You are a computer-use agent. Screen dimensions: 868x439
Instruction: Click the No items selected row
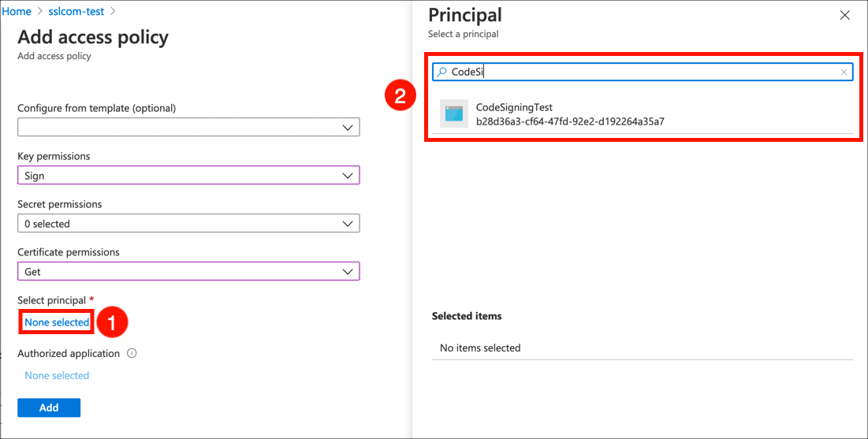480,348
